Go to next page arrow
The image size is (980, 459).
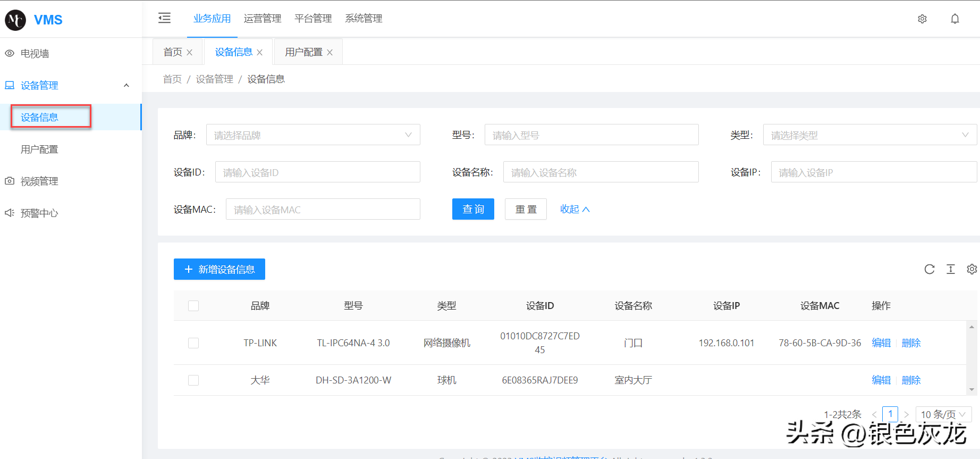(x=907, y=414)
